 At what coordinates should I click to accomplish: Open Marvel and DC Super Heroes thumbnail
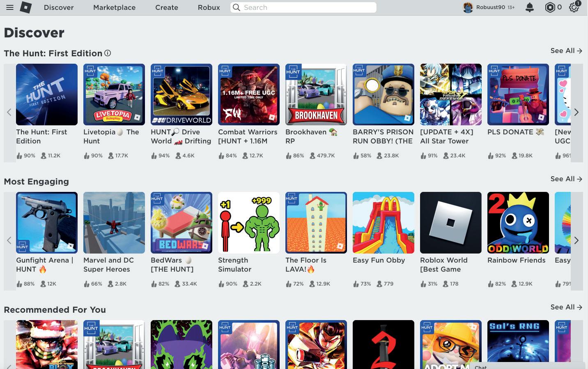pos(114,223)
